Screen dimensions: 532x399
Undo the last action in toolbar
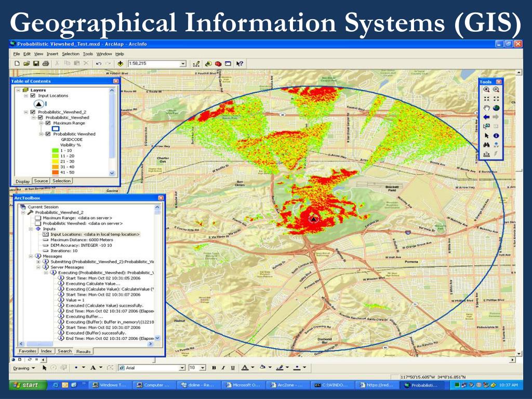tap(99, 63)
